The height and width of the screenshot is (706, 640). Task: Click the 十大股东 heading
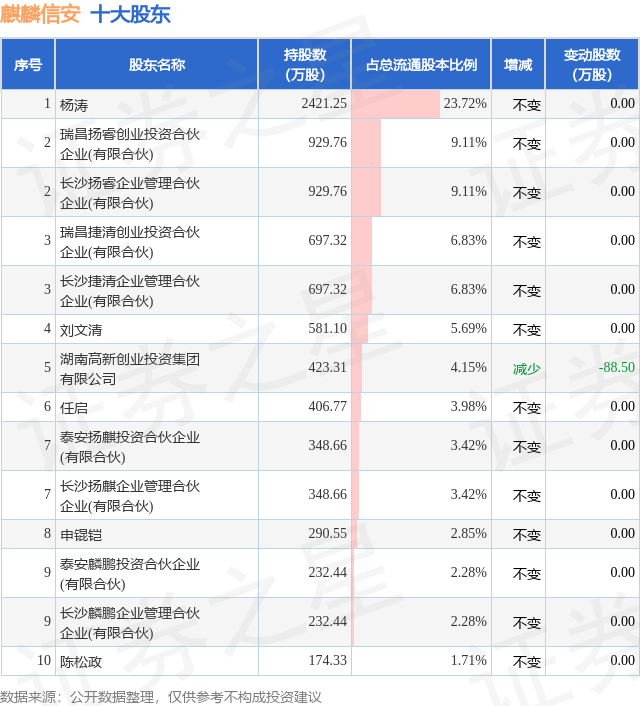[x=131, y=14]
